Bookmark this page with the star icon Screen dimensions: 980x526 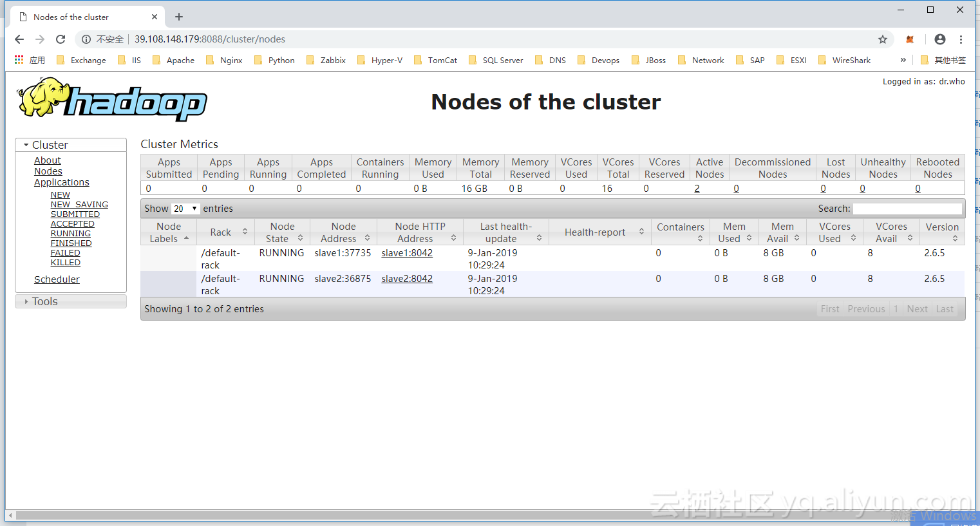[883, 39]
